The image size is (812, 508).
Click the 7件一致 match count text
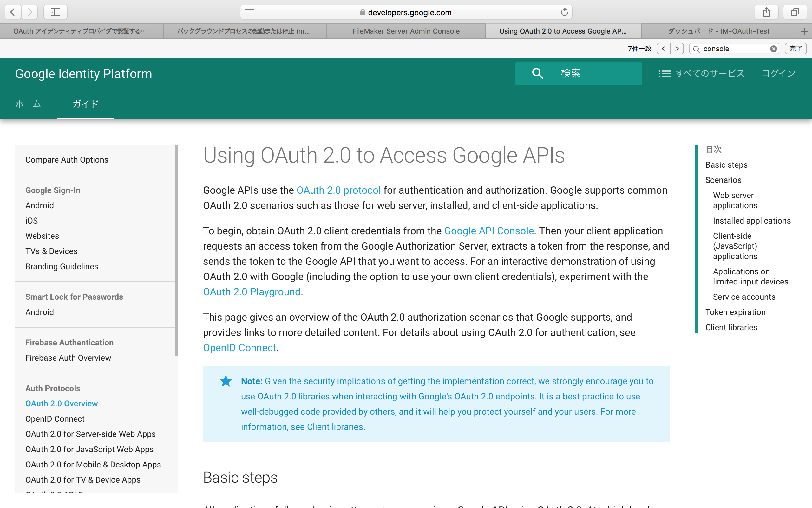639,49
